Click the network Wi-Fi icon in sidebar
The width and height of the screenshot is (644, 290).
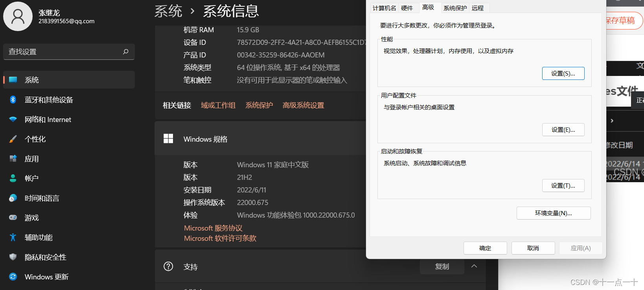point(13,119)
